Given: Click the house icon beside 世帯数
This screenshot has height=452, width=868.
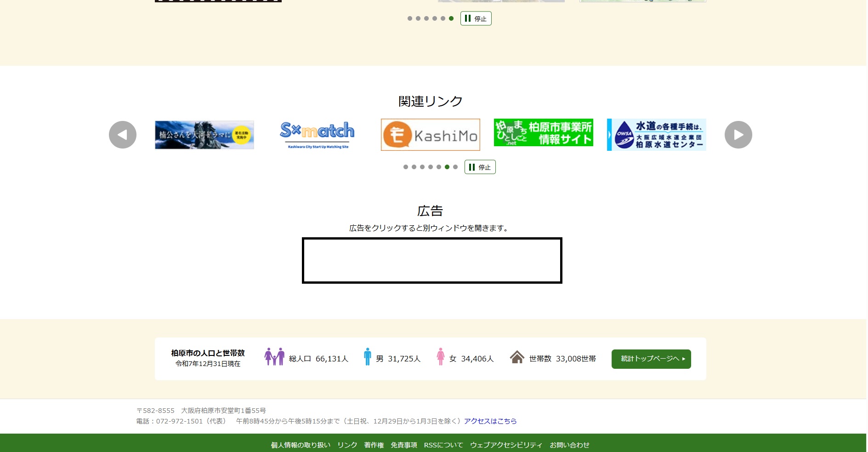Looking at the screenshot, I should coord(517,357).
